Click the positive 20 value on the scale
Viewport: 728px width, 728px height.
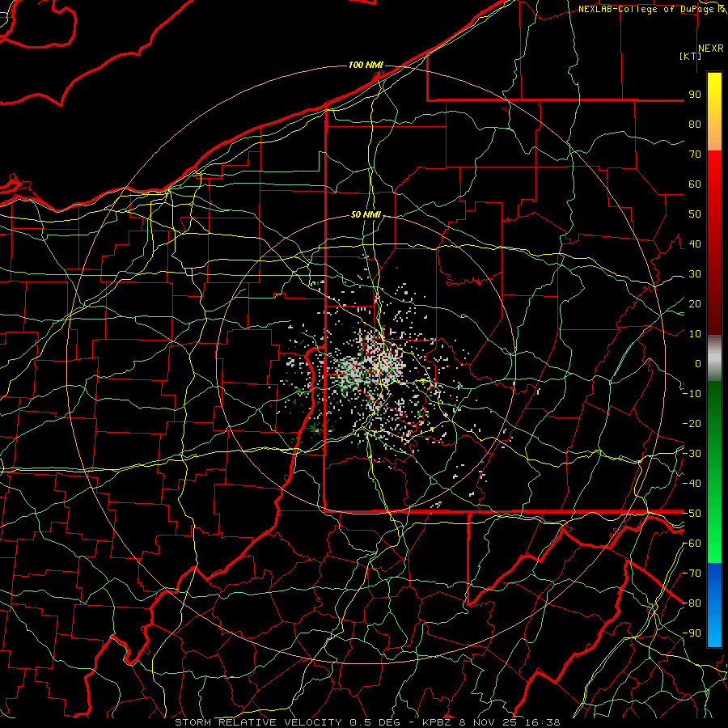[x=695, y=303]
